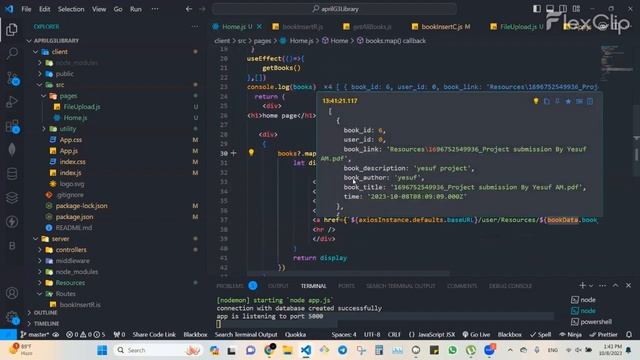Open the Selection menu

point(71,9)
